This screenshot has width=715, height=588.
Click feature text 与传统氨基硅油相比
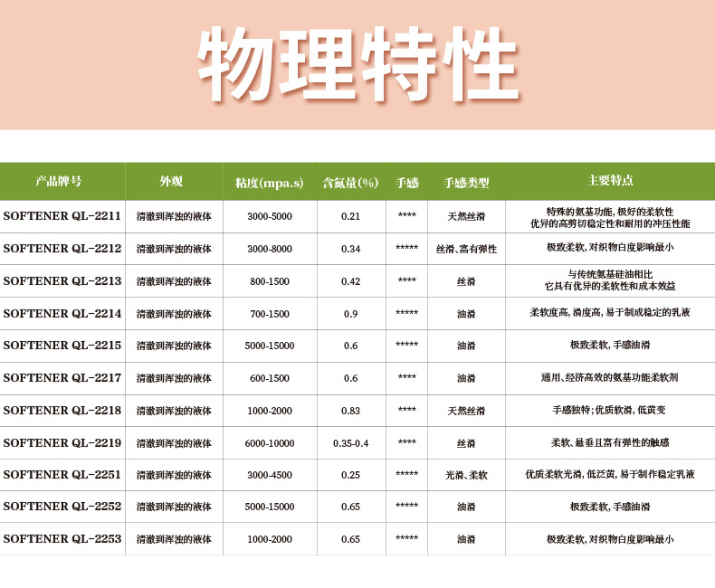pyautogui.click(x=610, y=274)
